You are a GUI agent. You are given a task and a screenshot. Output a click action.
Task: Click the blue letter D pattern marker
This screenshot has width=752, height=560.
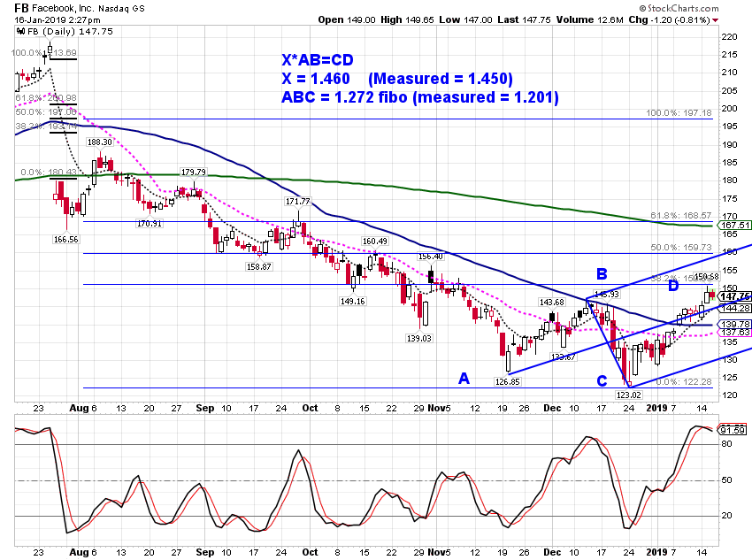(x=673, y=287)
